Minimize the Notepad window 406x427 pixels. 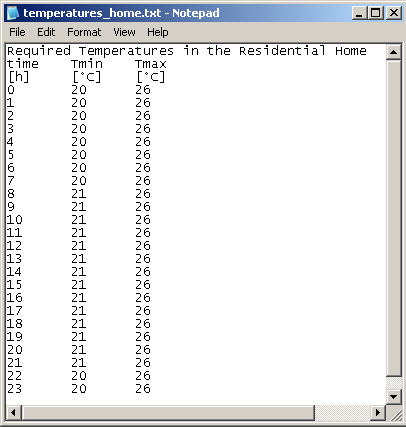[x=359, y=13]
